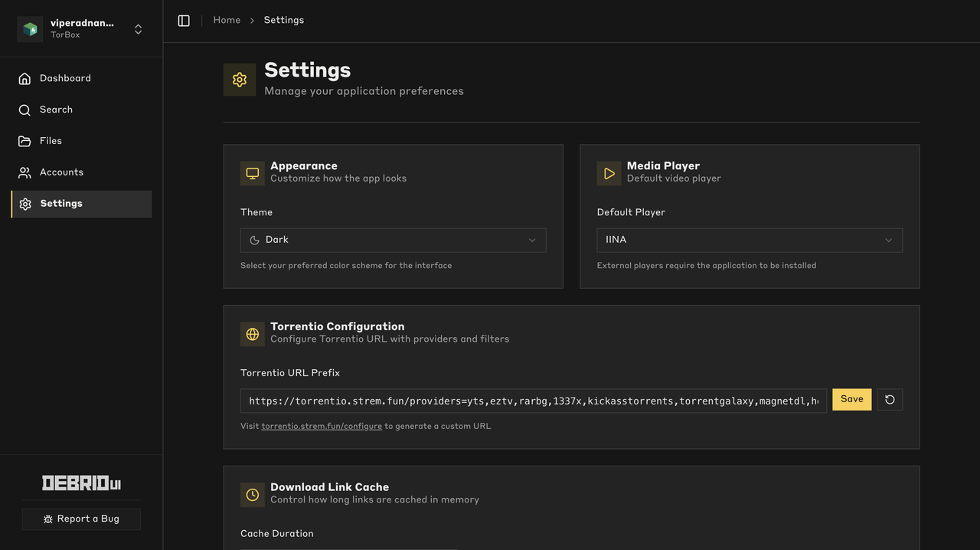Open the Settings sidebar item

pos(81,204)
